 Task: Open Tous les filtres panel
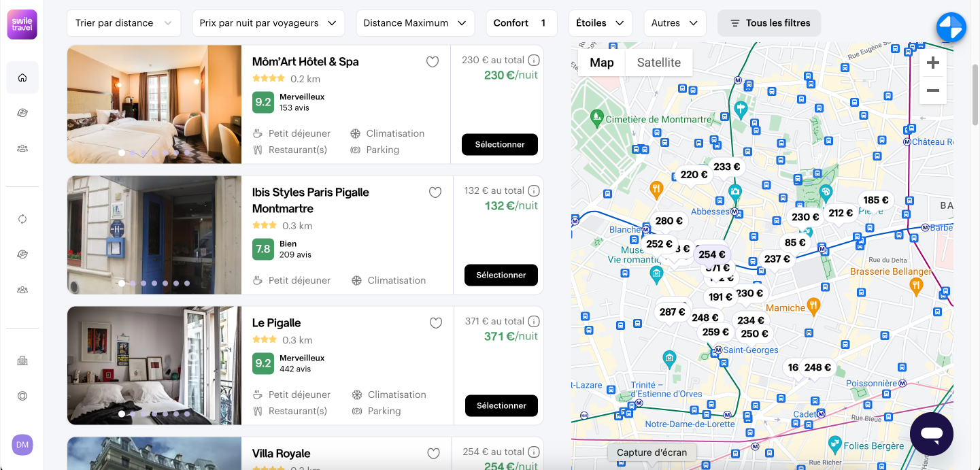[769, 23]
